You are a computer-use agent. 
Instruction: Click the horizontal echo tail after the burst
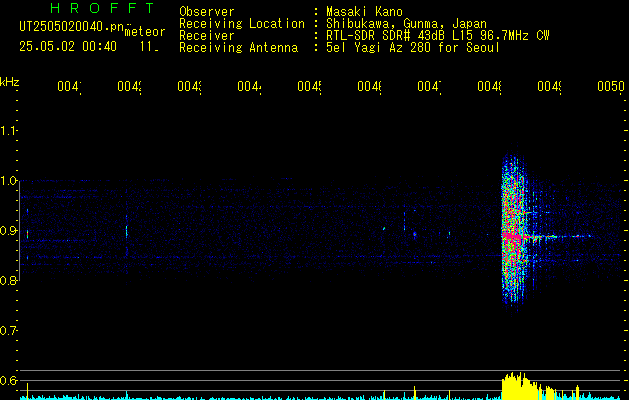(562, 237)
